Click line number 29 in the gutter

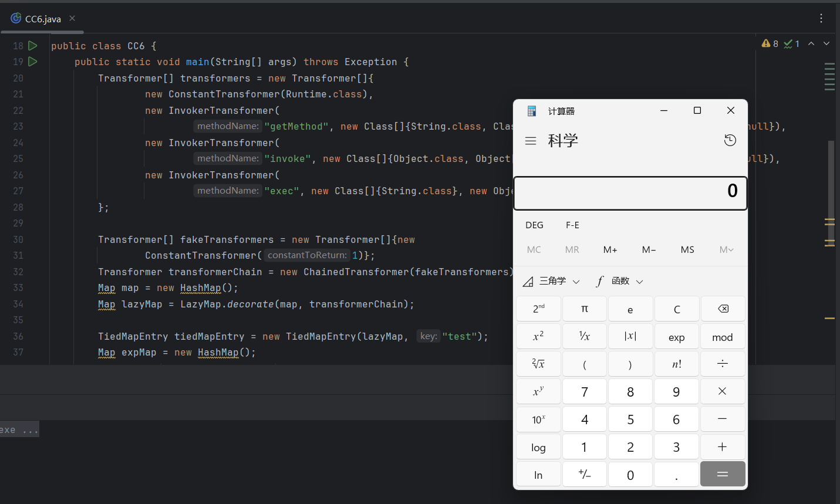point(18,223)
